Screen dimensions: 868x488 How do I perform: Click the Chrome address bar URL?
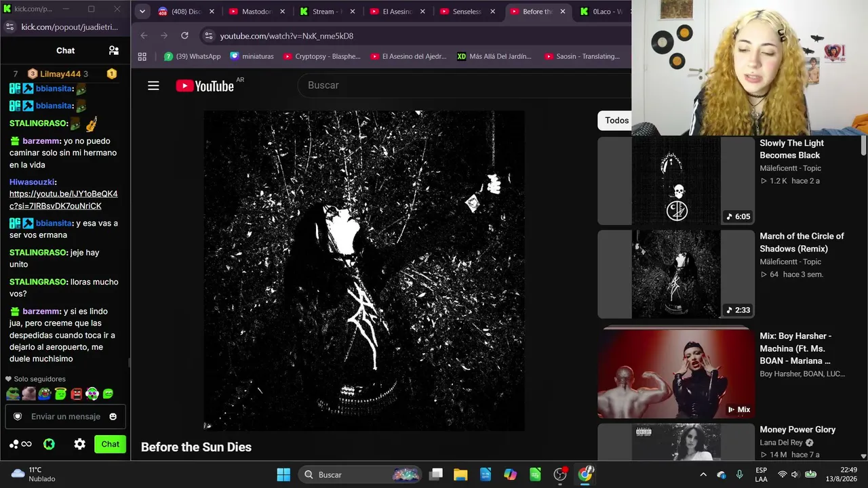pos(287,36)
